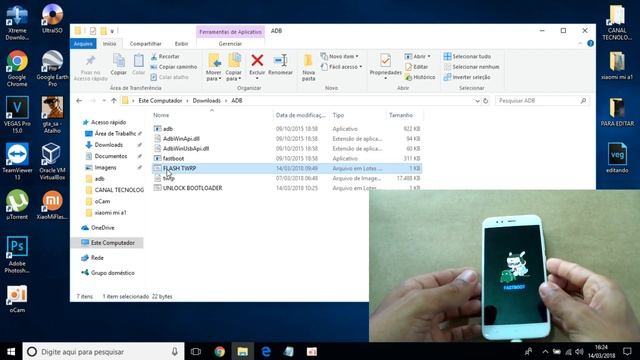
Task: Open Rede in the sidebar
Action: click(97, 258)
